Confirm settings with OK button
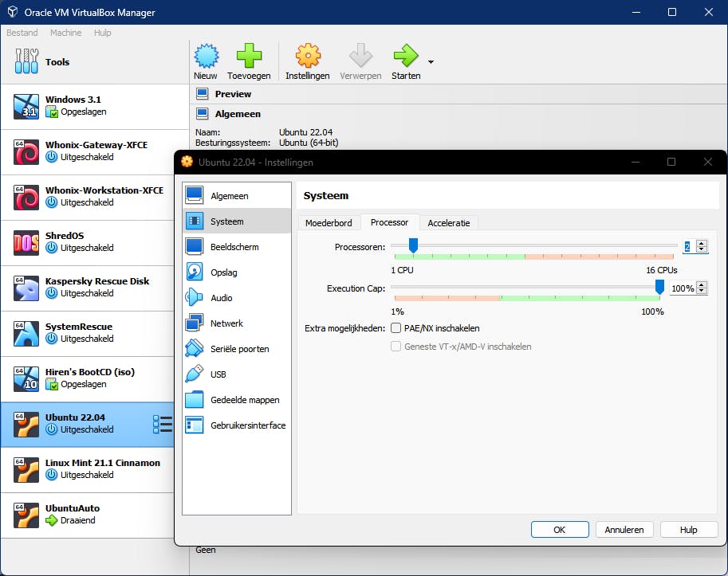This screenshot has width=728, height=576. pos(560,530)
